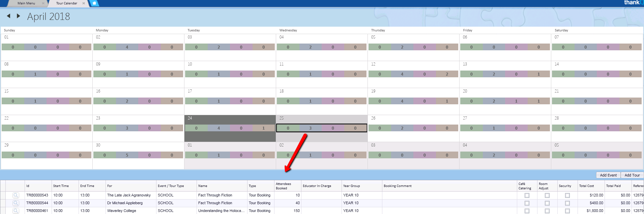View booking TRB0000461 using its magnifier icon

point(16,211)
